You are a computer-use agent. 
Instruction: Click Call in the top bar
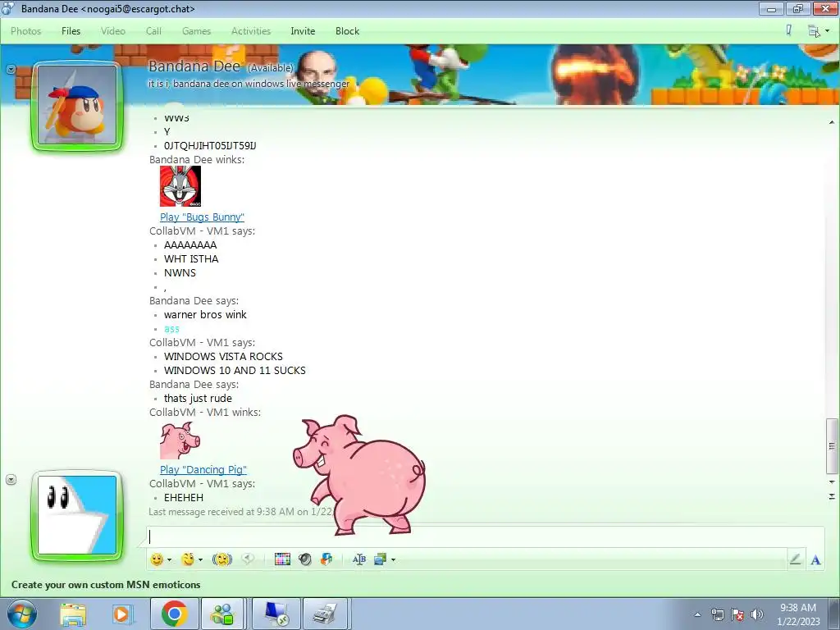click(153, 31)
